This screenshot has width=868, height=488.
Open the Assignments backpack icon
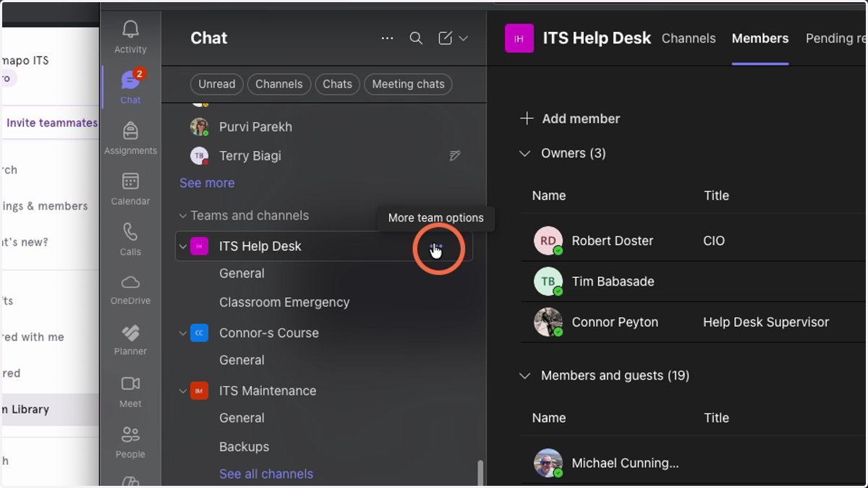click(x=130, y=131)
